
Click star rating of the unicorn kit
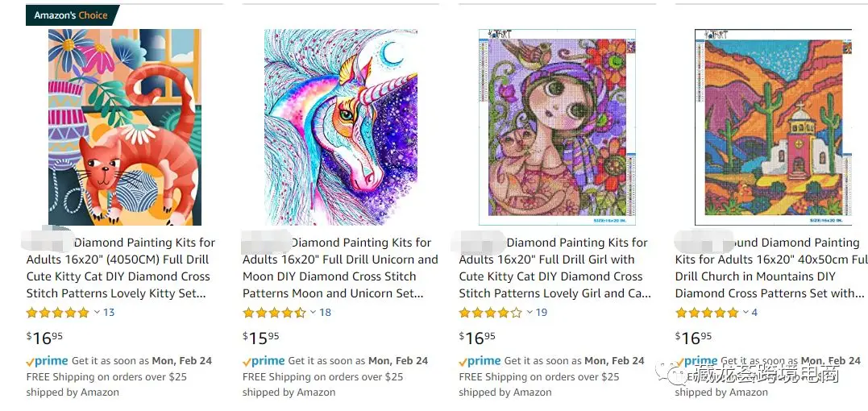point(274,313)
